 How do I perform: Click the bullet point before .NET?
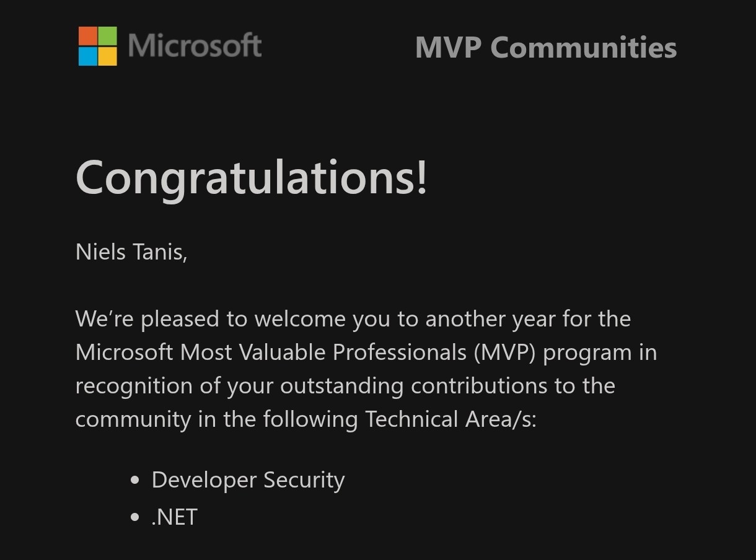point(136,517)
